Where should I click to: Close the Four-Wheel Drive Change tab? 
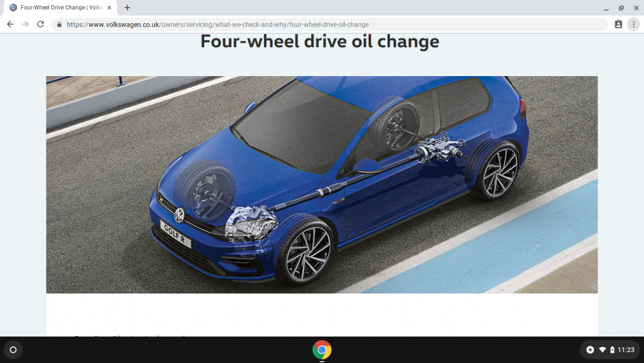[109, 7]
